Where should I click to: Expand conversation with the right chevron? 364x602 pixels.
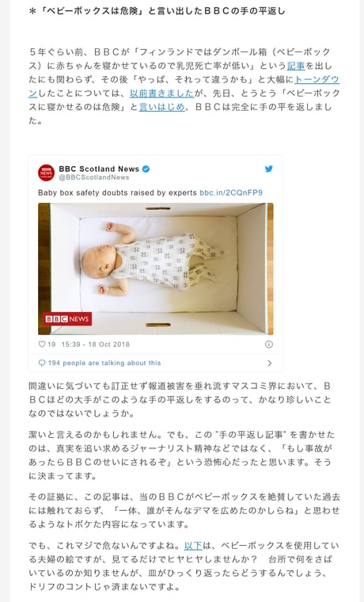[x=269, y=363]
